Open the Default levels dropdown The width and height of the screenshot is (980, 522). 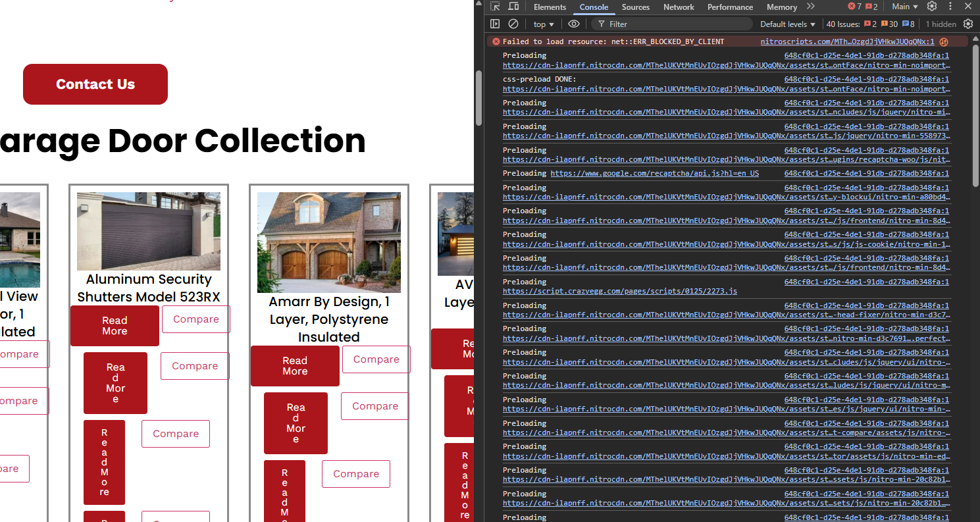tap(788, 24)
